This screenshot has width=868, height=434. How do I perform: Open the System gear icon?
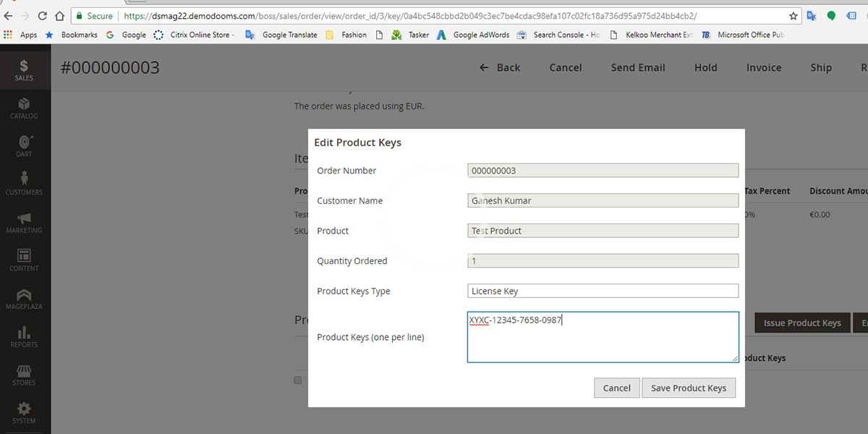[x=24, y=412]
